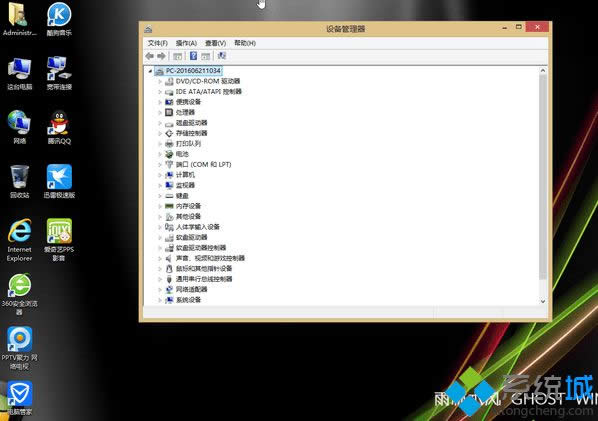The image size is (598, 421).
Task: Click the blue Help question mark toolbar icon
Action: coord(193,56)
